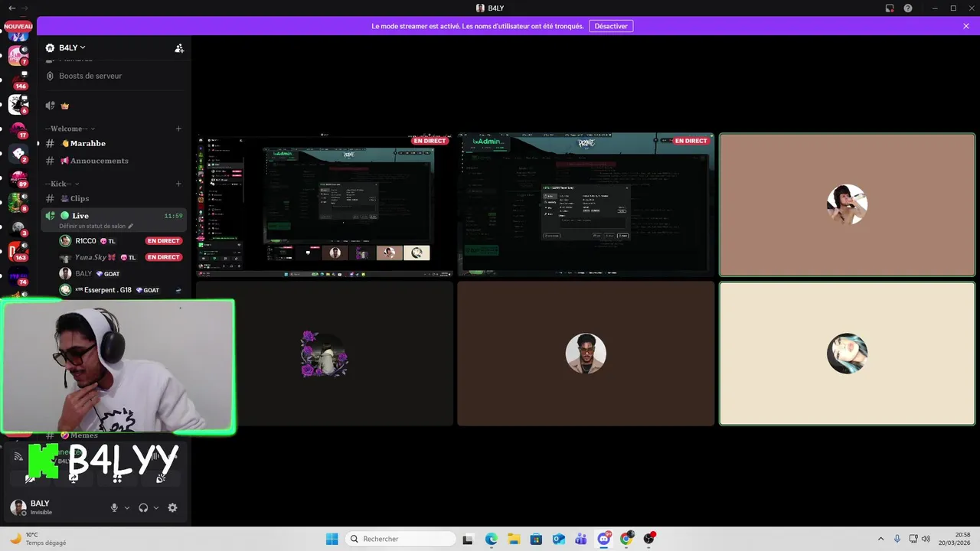This screenshot has height=551, width=980.
Task: Open server with badge showing 2
Action: pos(18,154)
